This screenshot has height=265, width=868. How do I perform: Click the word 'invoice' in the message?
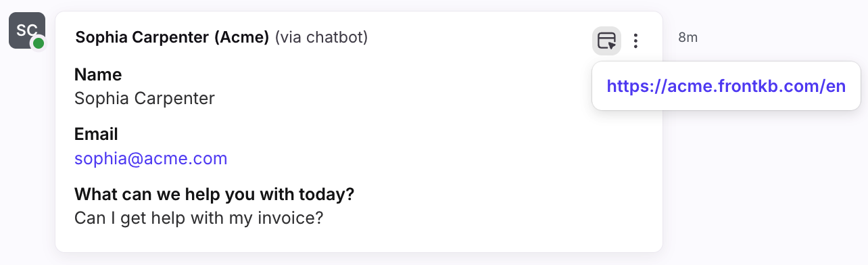tap(292, 218)
